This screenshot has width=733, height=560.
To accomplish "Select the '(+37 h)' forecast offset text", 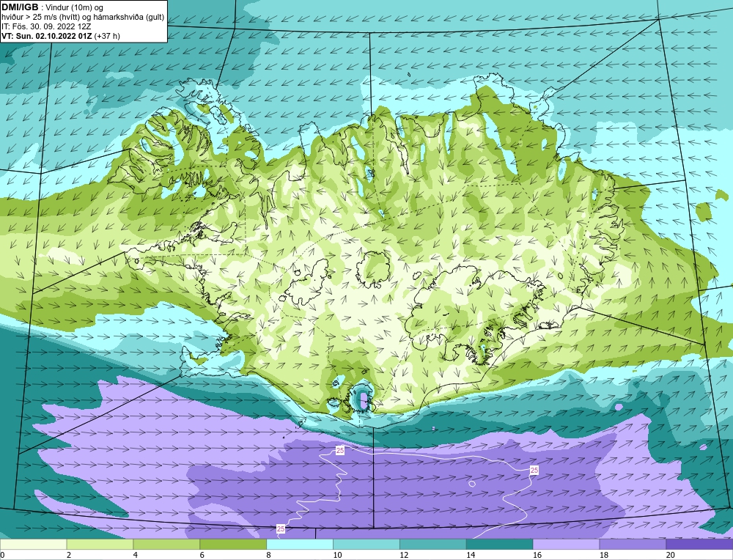I will [x=107, y=36].
